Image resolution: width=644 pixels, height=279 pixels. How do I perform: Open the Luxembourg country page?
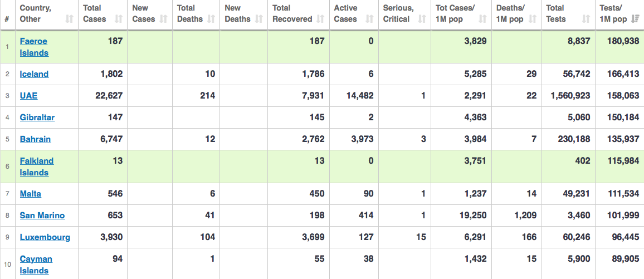(45, 237)
